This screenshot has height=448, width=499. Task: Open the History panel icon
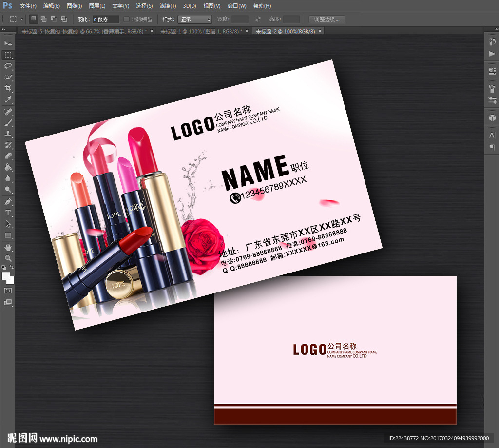tap(492, 42)
